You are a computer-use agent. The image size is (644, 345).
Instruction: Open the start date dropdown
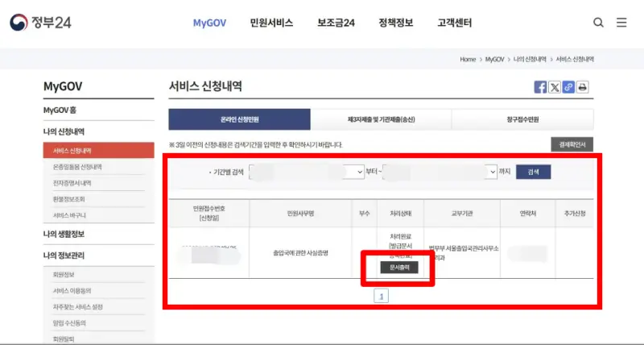pyautogui.click(x=307, y=172)
